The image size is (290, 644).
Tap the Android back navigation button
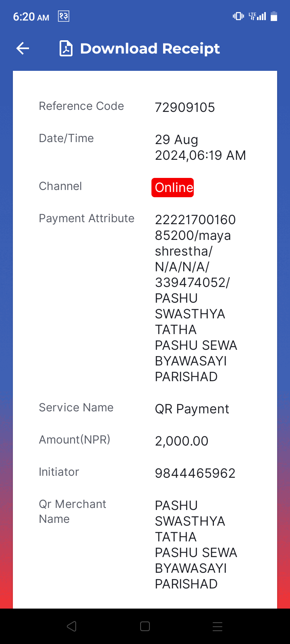coord(72,626)
